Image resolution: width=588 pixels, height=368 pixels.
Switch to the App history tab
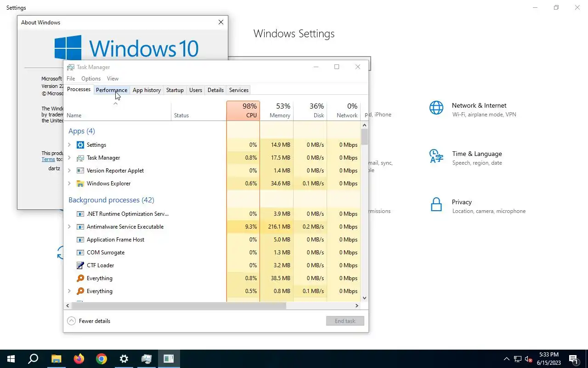pos(147,90)
